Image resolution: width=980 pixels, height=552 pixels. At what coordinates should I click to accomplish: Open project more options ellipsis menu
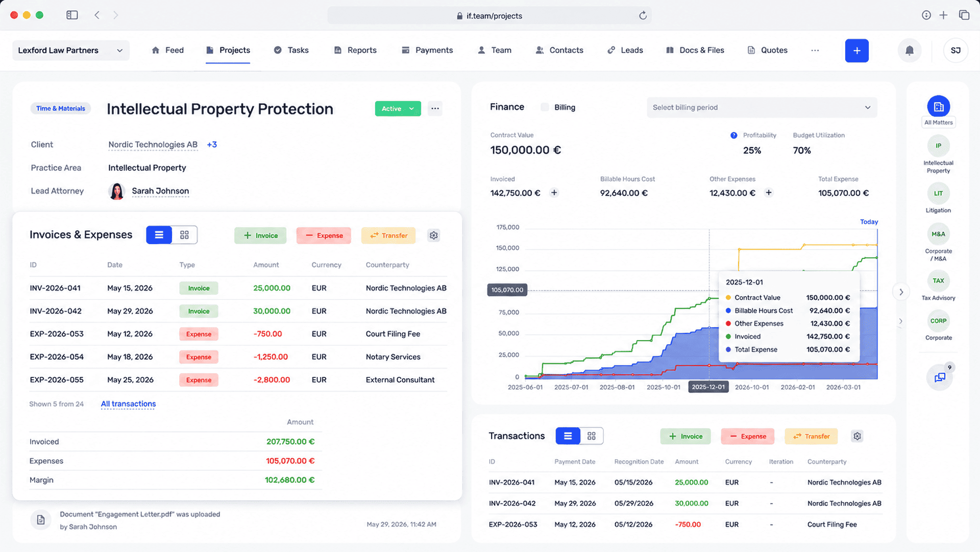435,108
